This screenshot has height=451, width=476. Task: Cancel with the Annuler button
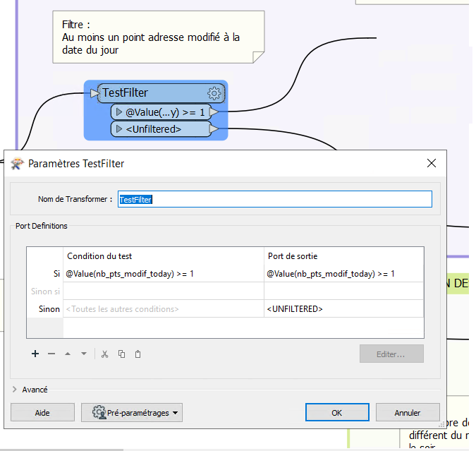pyautogui.click(x=408, y=412)
